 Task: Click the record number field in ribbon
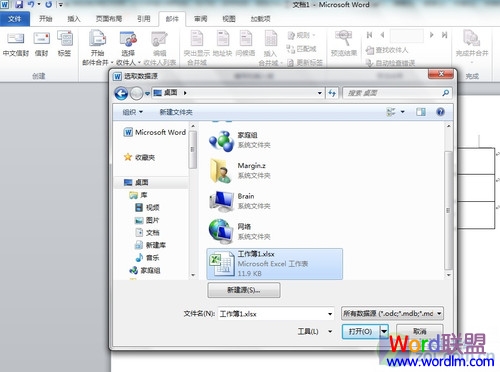pos(407,35)
